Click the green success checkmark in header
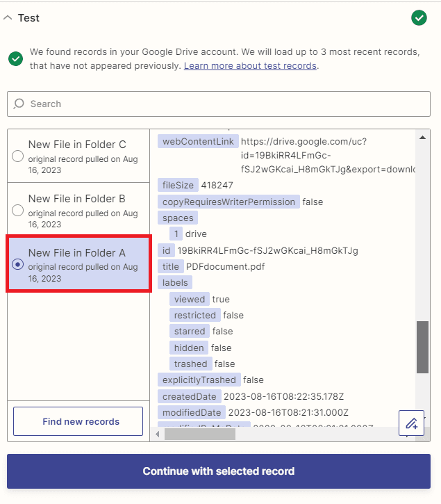 point(419,18)
